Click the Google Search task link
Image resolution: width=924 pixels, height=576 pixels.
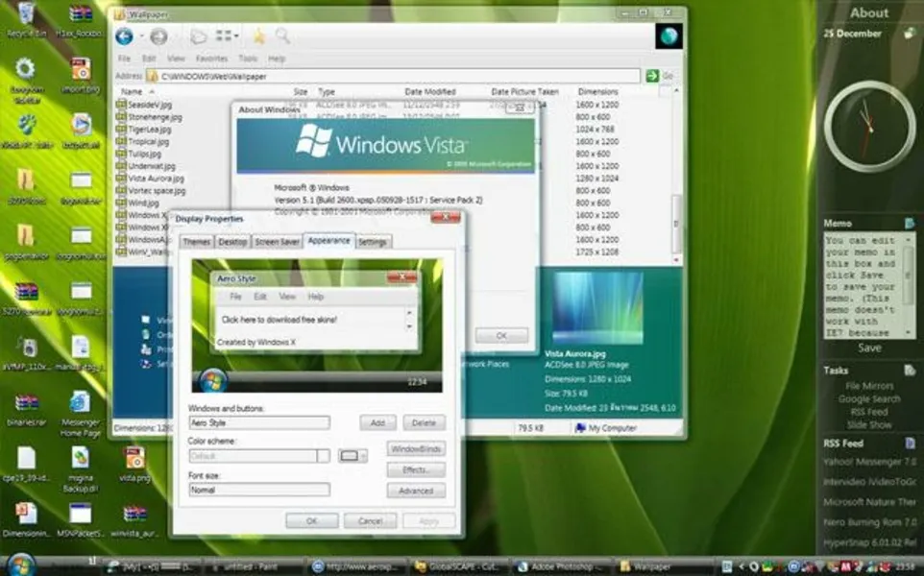pos(869,398)
